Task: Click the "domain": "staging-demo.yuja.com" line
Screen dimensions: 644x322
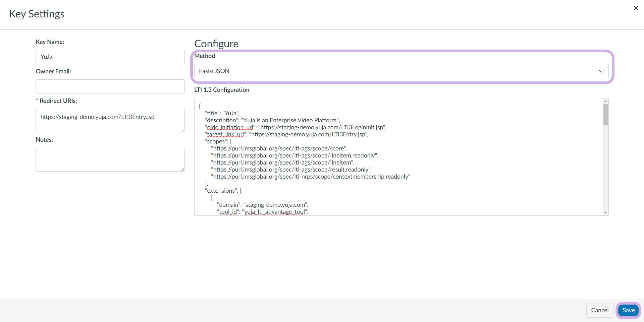Action: pyautogui.click(x=262, y=205)
